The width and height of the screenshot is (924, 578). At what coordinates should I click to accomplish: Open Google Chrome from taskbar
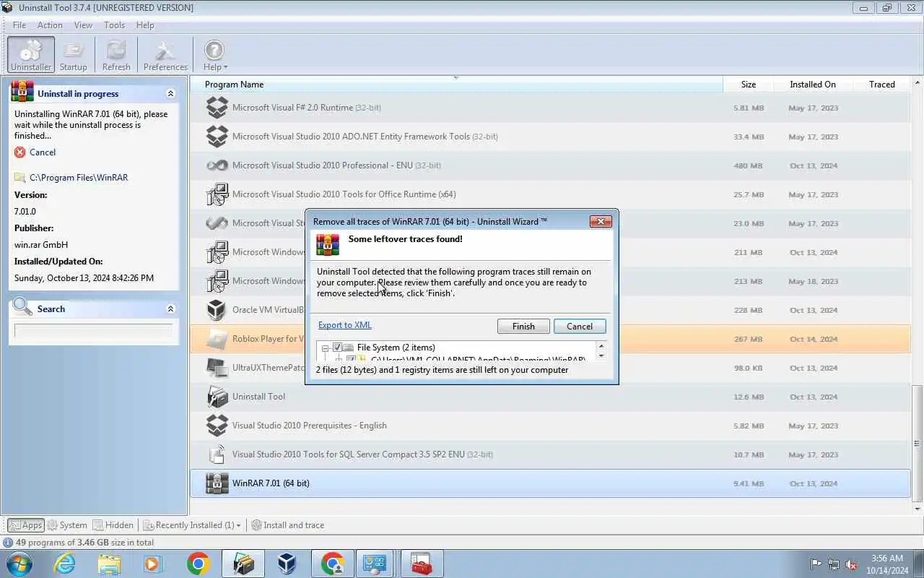pyautogui.click(x=198, y=564)
